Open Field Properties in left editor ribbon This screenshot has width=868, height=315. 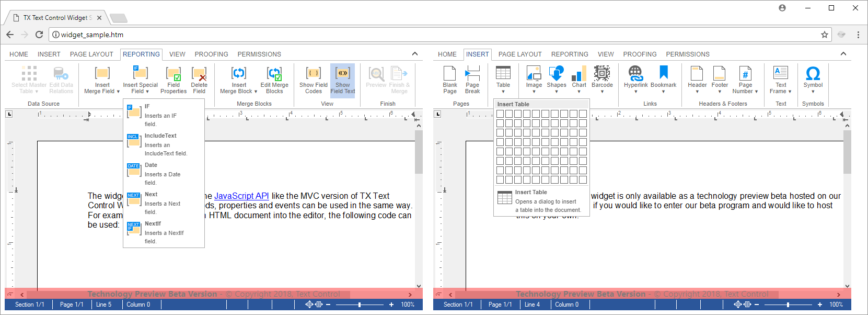173,80
